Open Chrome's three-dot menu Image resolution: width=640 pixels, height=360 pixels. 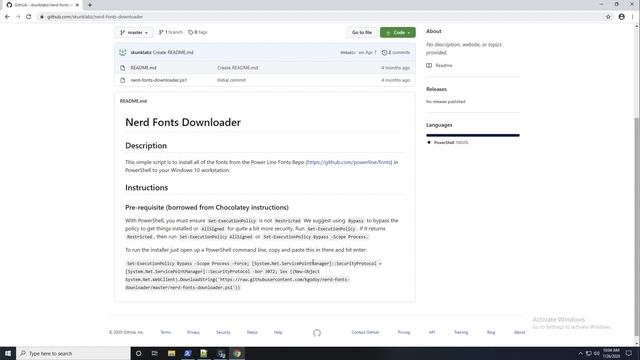(633, 17)
